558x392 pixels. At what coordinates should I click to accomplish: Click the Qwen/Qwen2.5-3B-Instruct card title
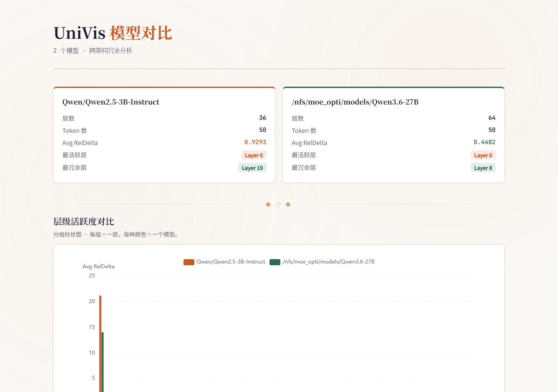tap(111, 102)
